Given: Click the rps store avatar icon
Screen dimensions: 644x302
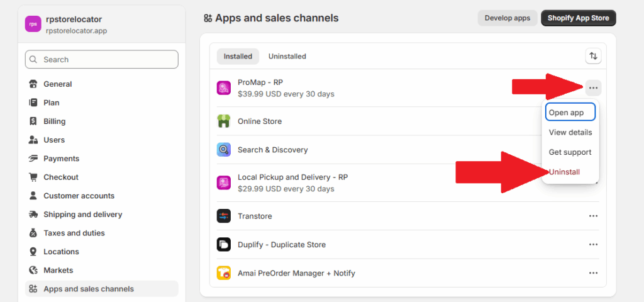Looking at the screenshot, I should 33,24.
